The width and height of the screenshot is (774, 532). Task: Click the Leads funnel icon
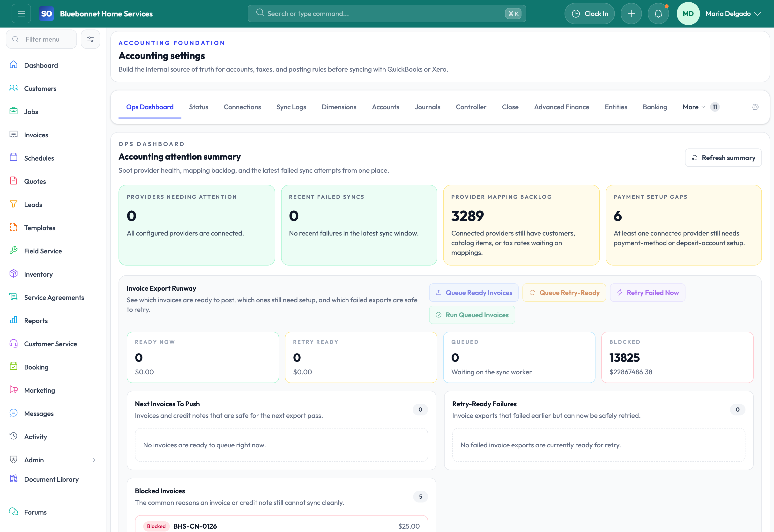click(x=13, y=204)
